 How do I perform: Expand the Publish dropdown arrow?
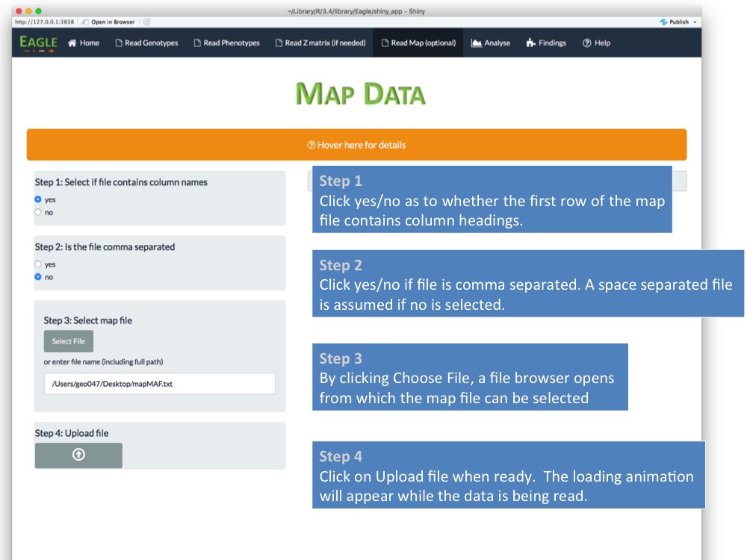[x=695, y=22]
